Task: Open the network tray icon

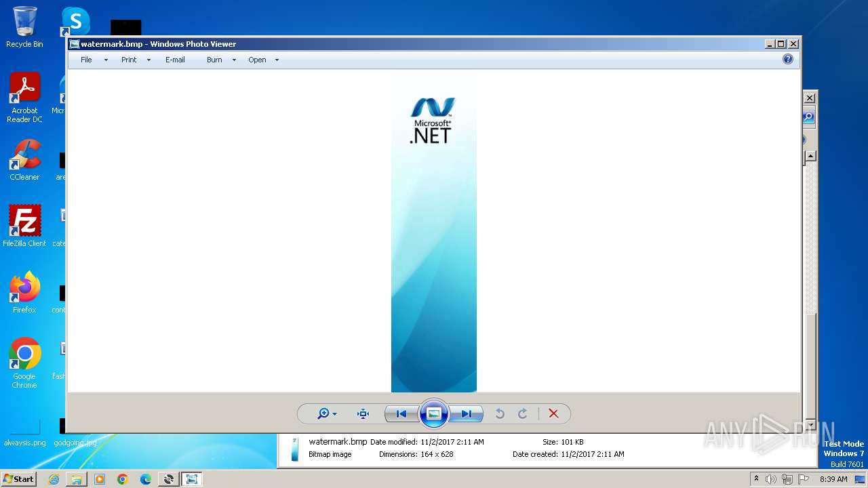Action: [787, 479]
